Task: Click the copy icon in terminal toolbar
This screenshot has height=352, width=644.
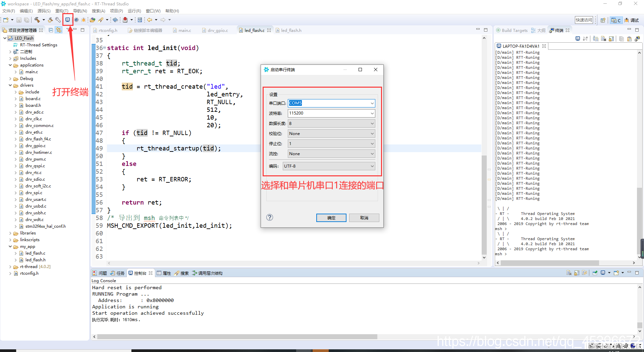Action: (622, 39)
